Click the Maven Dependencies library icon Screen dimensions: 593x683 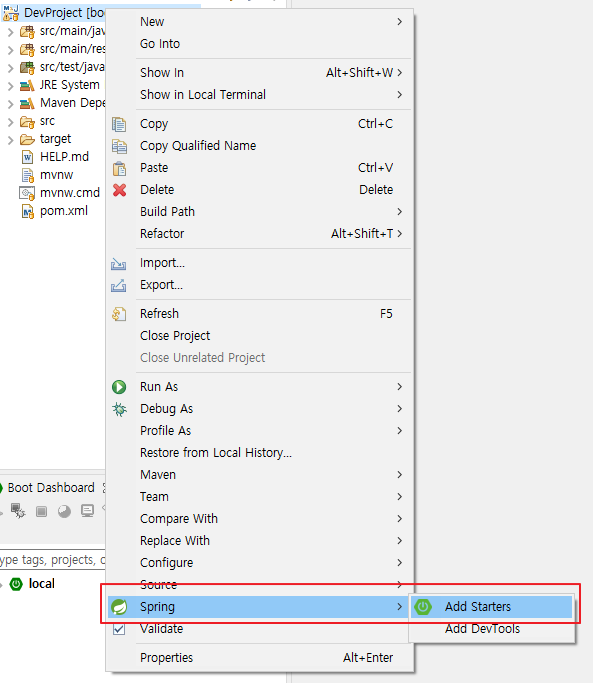point(27,104)
